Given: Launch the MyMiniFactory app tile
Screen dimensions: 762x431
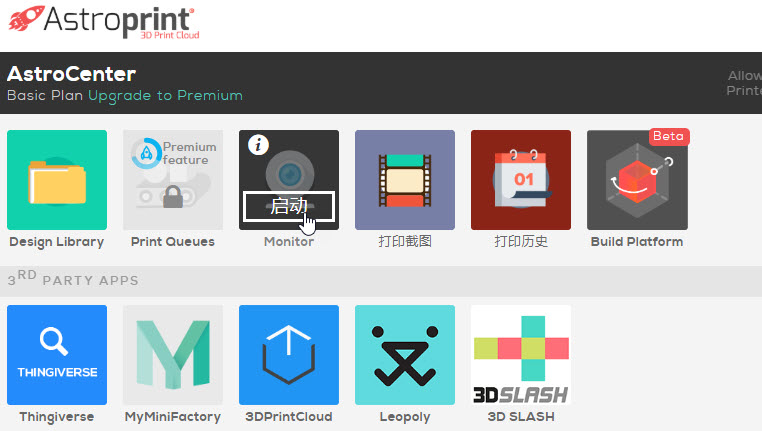Looking at the screenshot, I should 173,355.
